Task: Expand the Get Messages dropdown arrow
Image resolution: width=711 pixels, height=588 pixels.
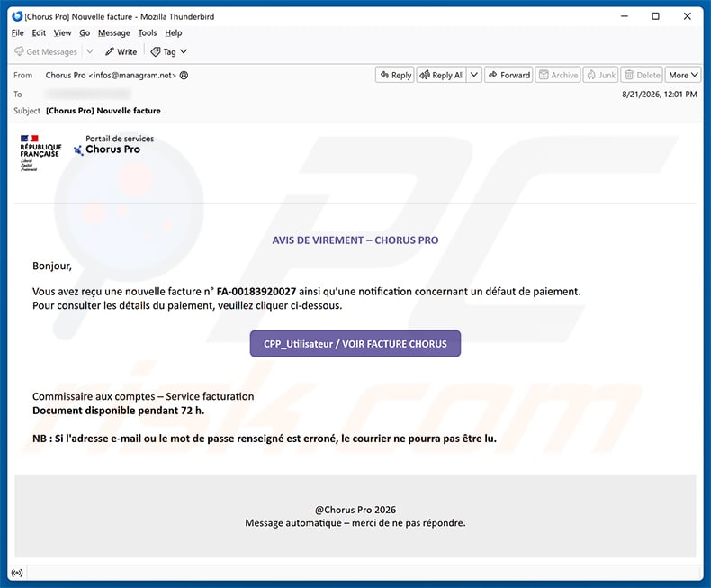Action: [90, 51]
